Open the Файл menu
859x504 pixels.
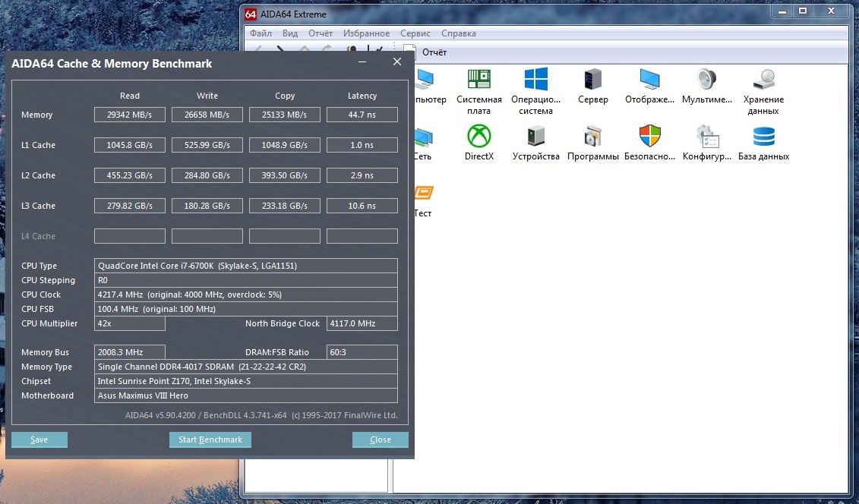pos(261,33)
